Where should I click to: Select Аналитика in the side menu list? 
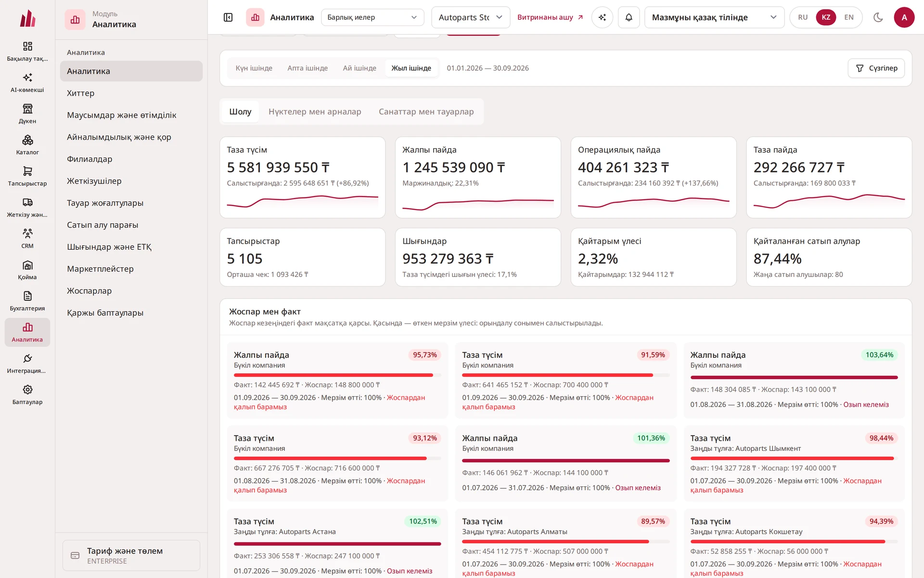coord(131,71)
